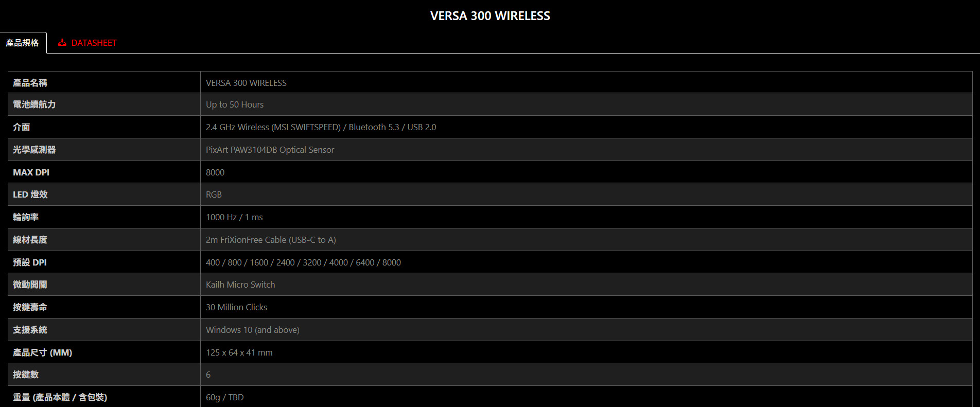Open the DATASHEET tab
Screen dimensions: 980x407
coord(87,43)
